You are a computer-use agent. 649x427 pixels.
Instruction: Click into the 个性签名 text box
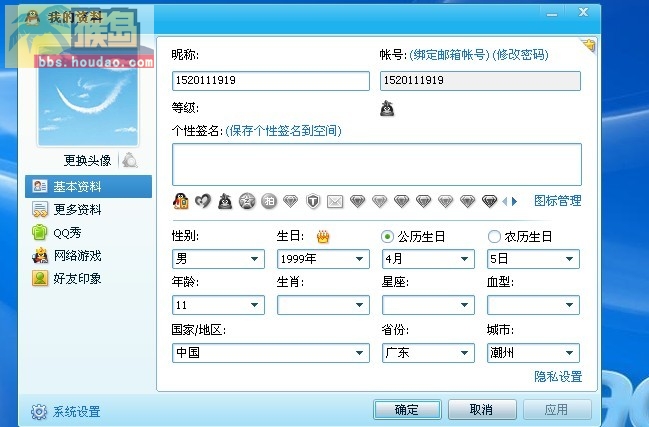[x=377, y=165]
